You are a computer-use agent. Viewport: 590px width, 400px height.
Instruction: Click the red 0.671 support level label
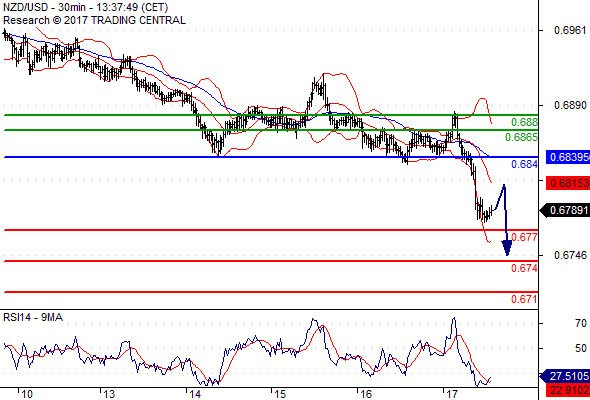click(x=524, y=299)
